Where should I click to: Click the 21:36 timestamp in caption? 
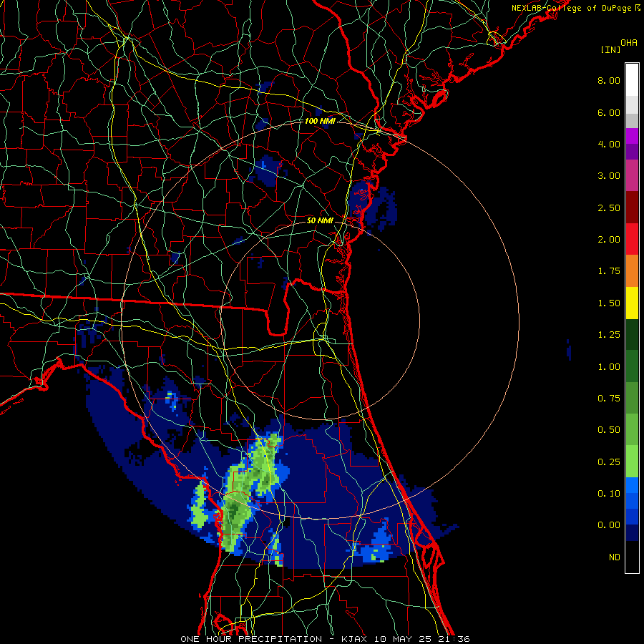(455, 639)
